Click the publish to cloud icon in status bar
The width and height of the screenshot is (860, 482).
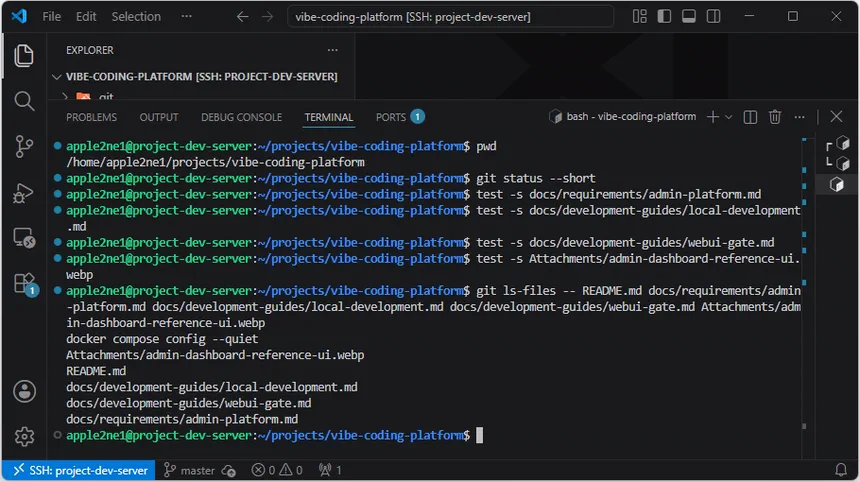229,470
